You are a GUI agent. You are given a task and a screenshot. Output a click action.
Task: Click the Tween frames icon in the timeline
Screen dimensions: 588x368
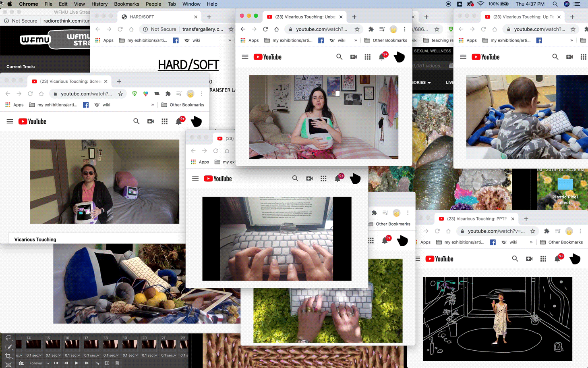[97, 363]
